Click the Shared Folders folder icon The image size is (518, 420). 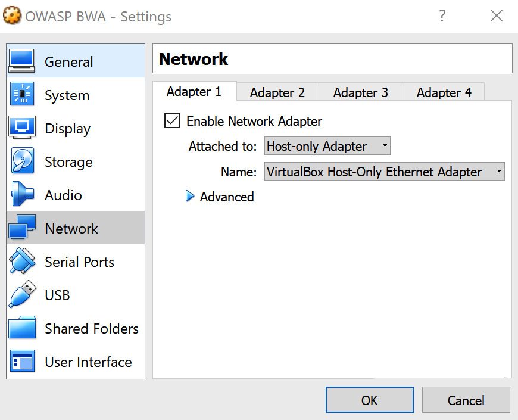coord(22,328)
